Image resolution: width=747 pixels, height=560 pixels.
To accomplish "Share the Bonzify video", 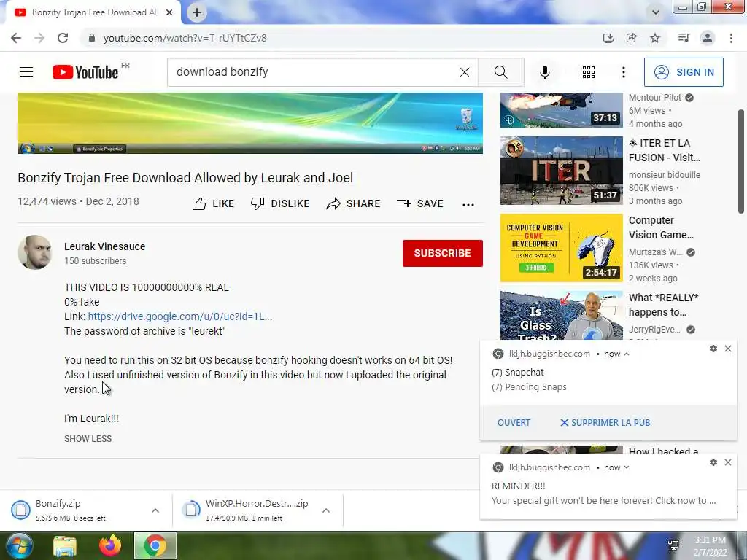I will (353, 204).
